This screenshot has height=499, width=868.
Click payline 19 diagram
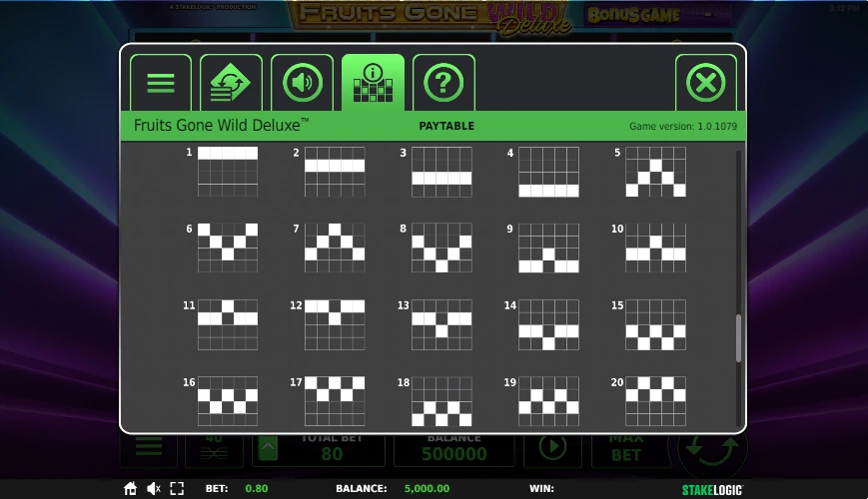[548, 401]
